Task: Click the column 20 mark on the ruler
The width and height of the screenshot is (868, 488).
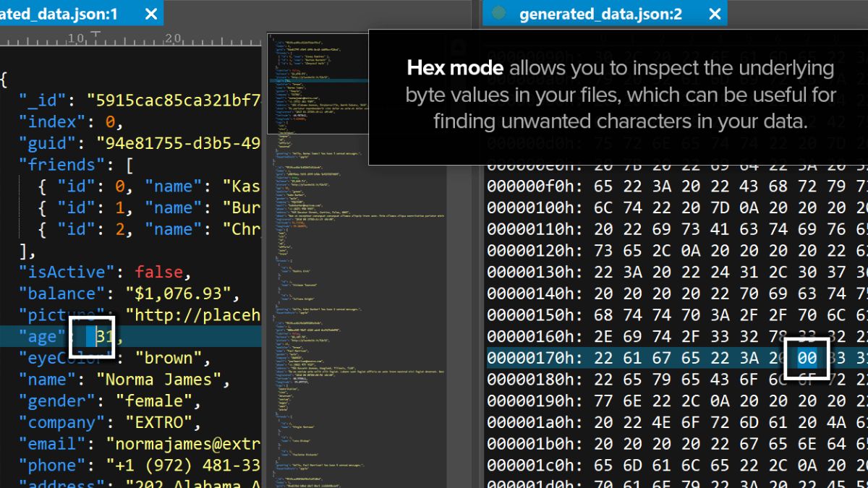Action: pyautogui.click(x=172, y=38)
